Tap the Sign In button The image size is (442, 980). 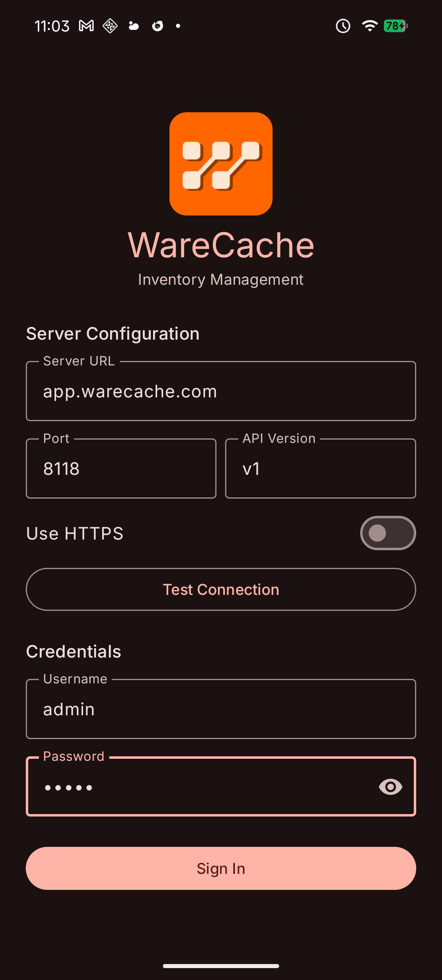[221, 868]
